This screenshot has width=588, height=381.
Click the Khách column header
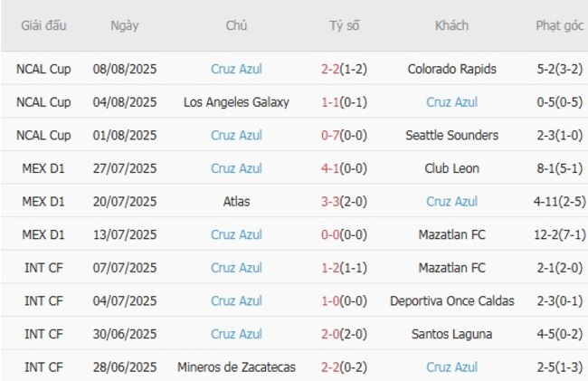[x=451, y=25]
